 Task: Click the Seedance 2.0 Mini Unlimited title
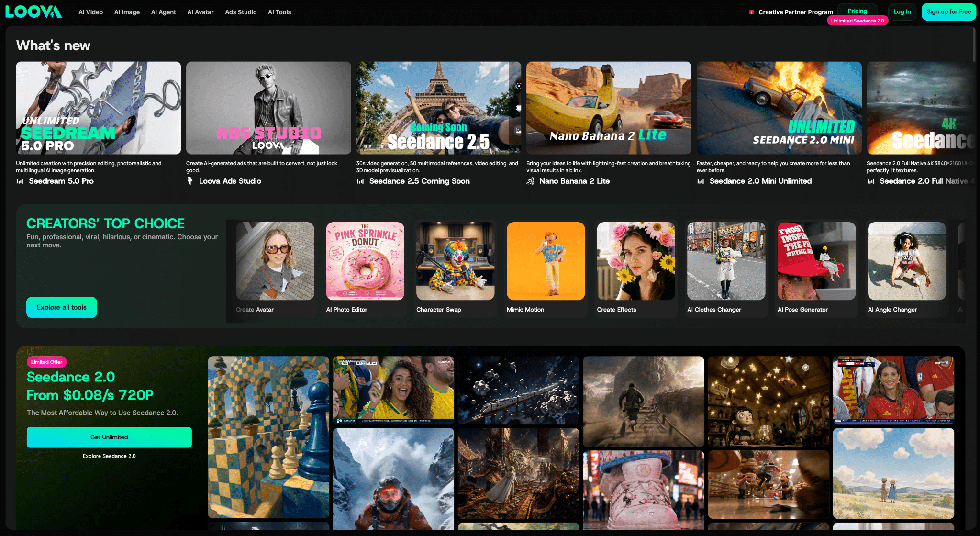[760, 181]
